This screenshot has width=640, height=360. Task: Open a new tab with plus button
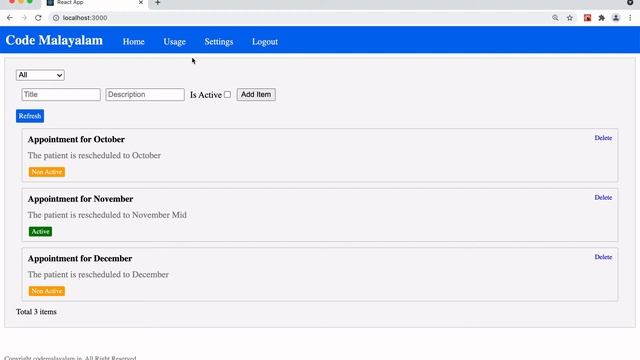158,3
